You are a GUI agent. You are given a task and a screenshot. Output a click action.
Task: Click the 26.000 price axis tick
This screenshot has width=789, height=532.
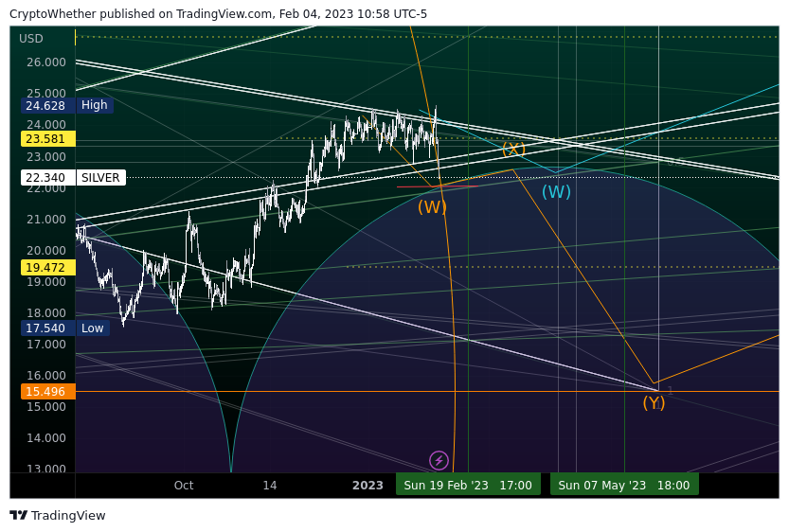pos(46,62)
